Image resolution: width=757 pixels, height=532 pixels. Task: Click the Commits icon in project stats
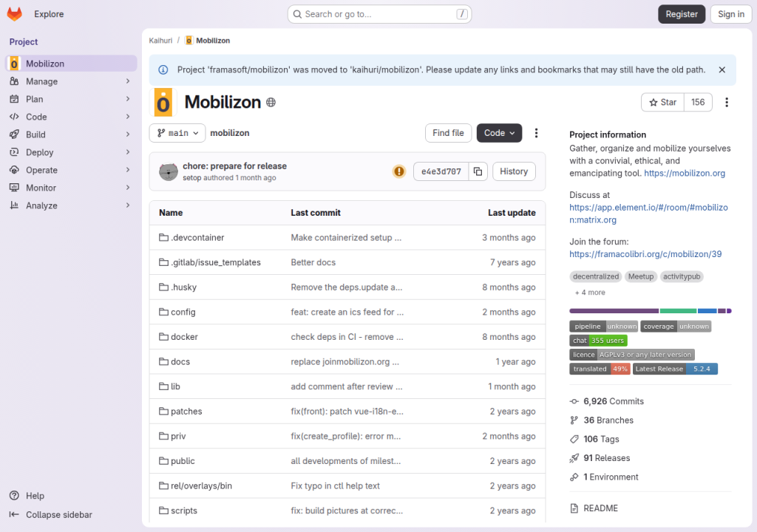574,401
